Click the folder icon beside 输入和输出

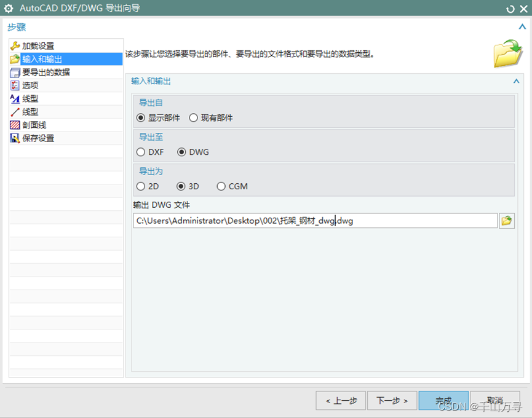click(15, 59)
